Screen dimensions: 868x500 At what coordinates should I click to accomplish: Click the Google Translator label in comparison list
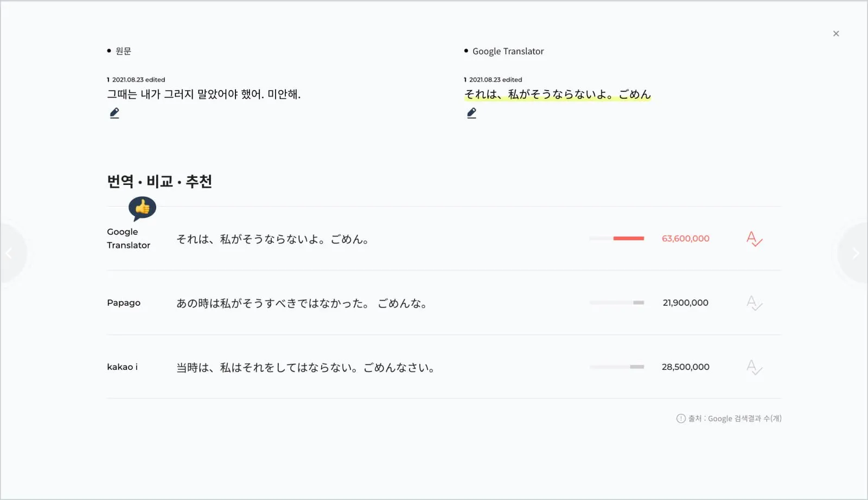click(x=129, y=239)
